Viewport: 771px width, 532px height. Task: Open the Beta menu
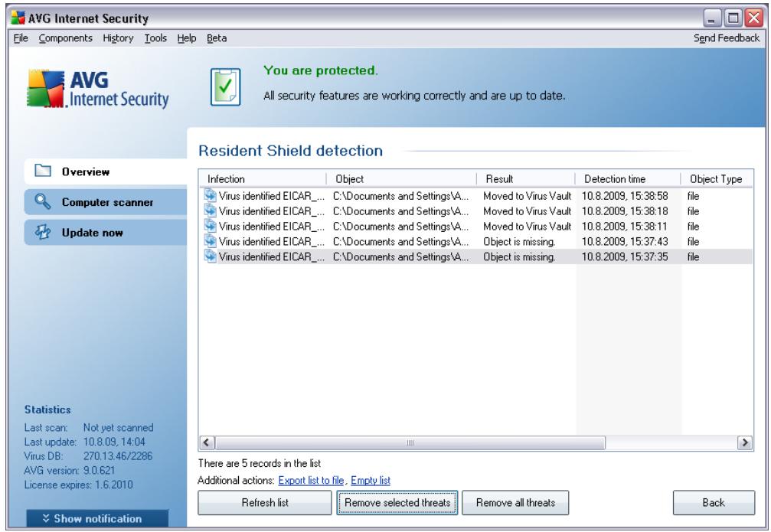click(x=217, y=38)
